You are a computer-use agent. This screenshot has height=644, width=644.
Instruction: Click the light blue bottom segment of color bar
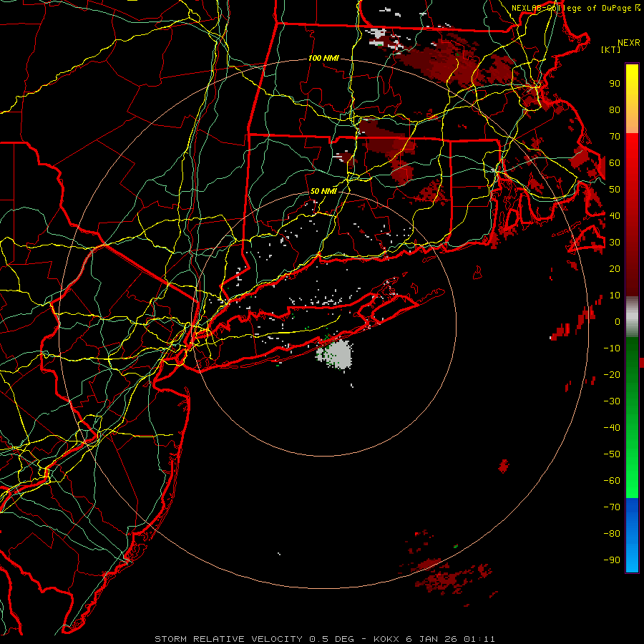(632, 557)
